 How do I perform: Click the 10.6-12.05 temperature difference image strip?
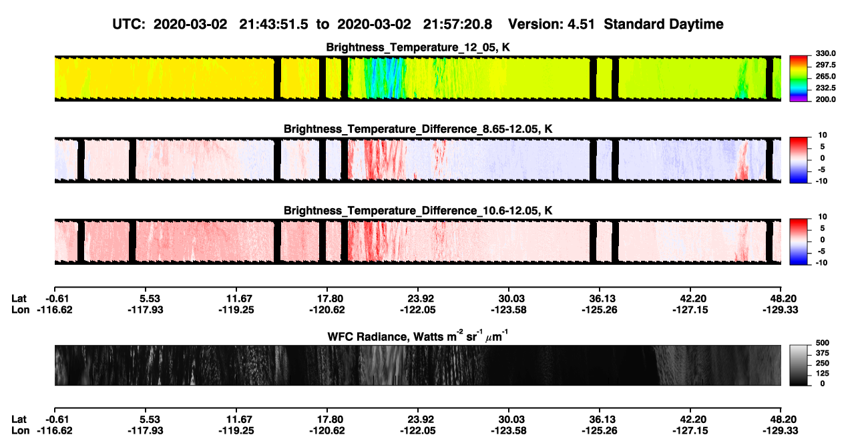(417, 242)
